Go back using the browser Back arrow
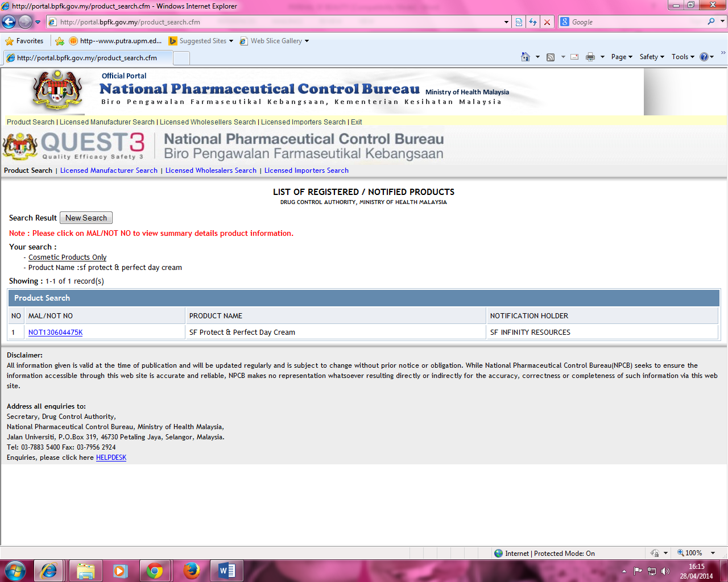The height and width of the screenshot is (582, 728). click(x=9, y=22)
